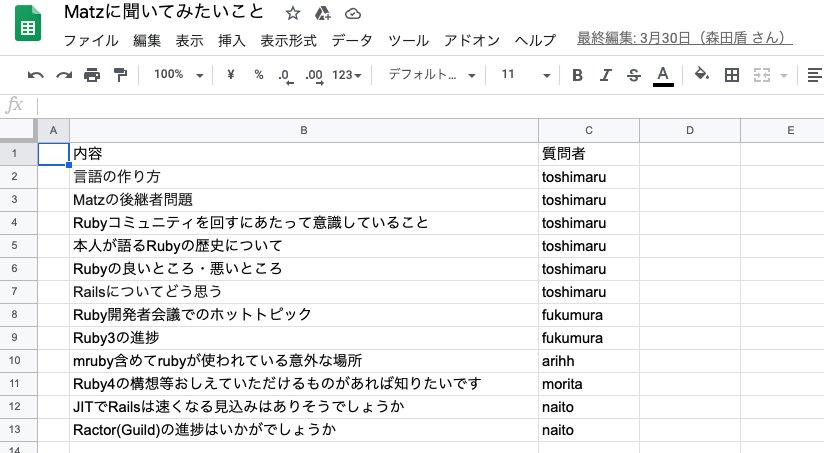Click cell Railsについてどう思う
Screen dimensions: 824x453
(304, 292)
